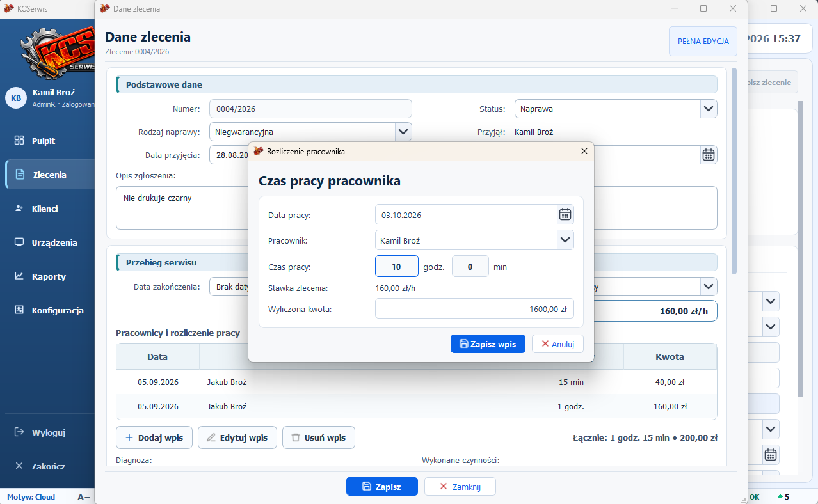Viewport: 818px width, 504px height.
Task: Click the Raporty chart sidebar icon
Action: [x=19, y=276]
